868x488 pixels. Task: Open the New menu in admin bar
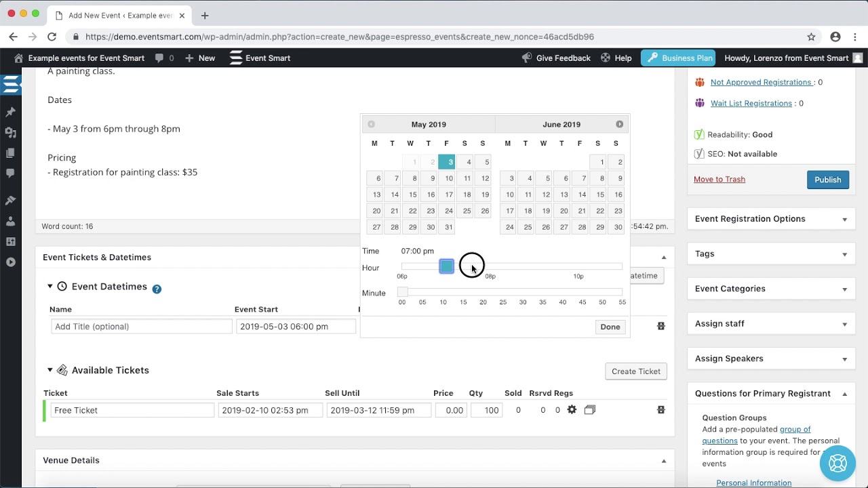click(200, 58)
